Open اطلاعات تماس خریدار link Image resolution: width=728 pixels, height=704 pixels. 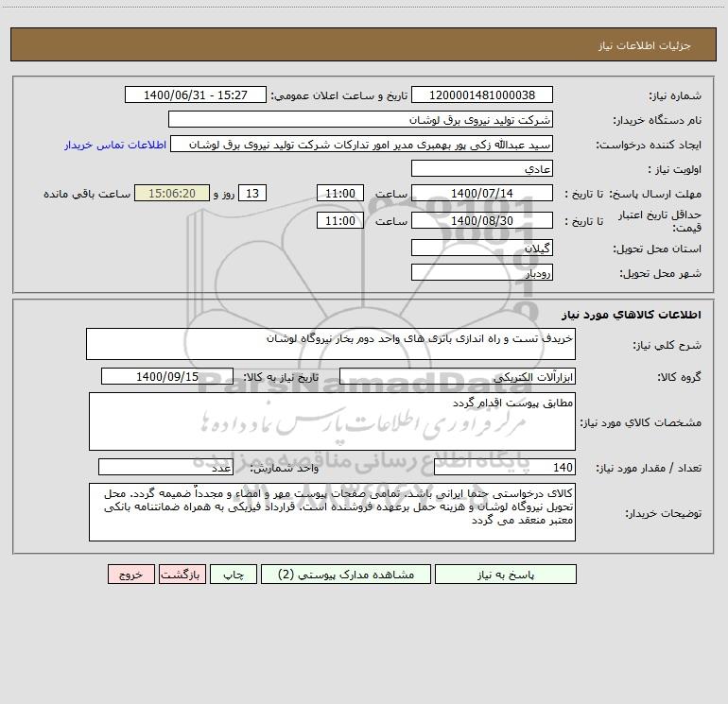tap(115, 145)
